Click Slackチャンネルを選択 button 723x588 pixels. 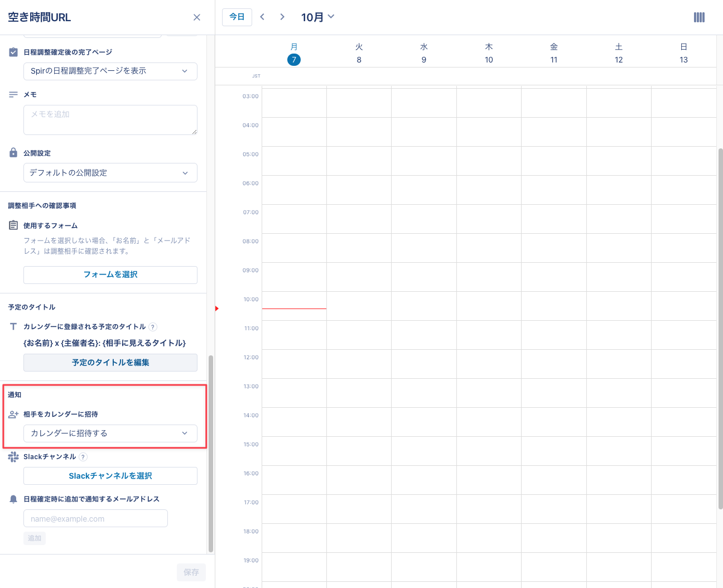click(110, 476)
